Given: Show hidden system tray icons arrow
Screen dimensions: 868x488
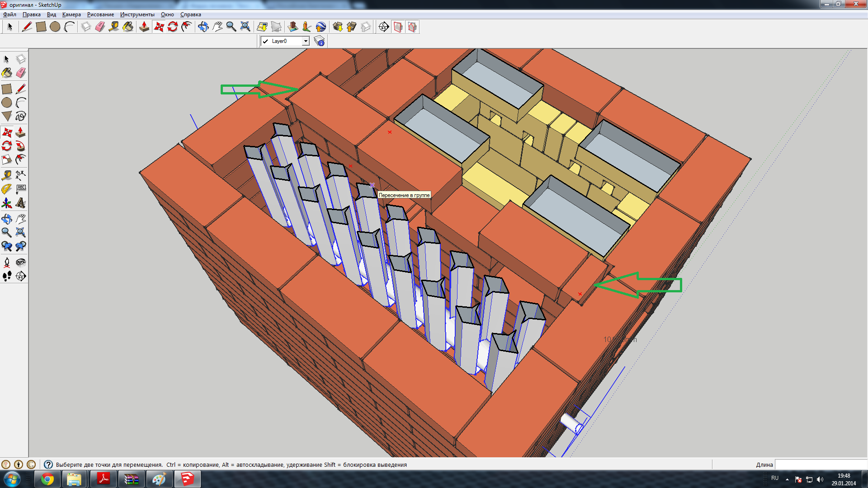Looking at the screenshot, I should coord(787,479).
